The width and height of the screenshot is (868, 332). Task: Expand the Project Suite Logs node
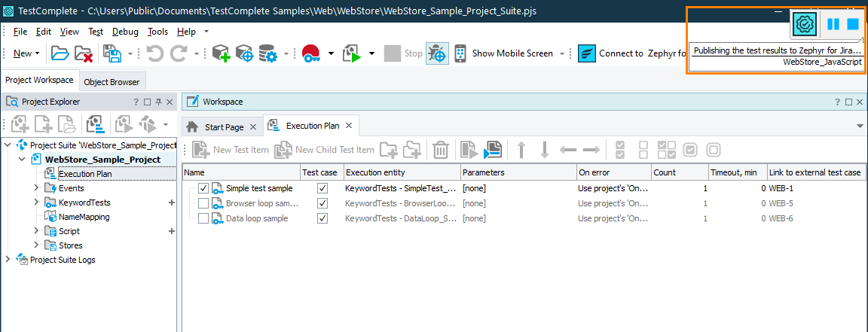8,260
